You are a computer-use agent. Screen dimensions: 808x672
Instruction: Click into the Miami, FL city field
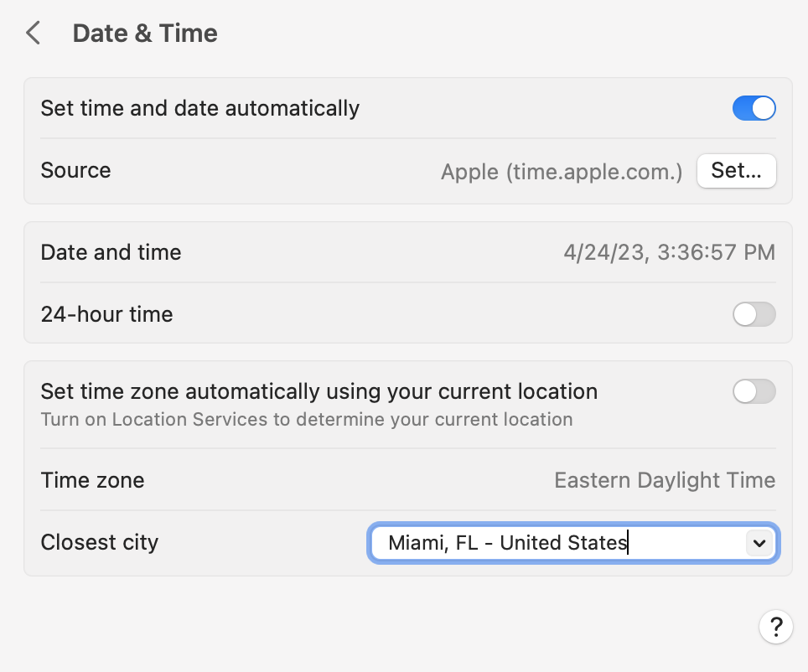coord(536,543)
